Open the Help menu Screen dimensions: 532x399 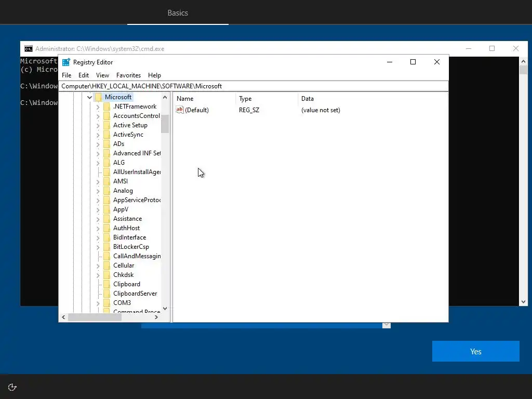154,75
